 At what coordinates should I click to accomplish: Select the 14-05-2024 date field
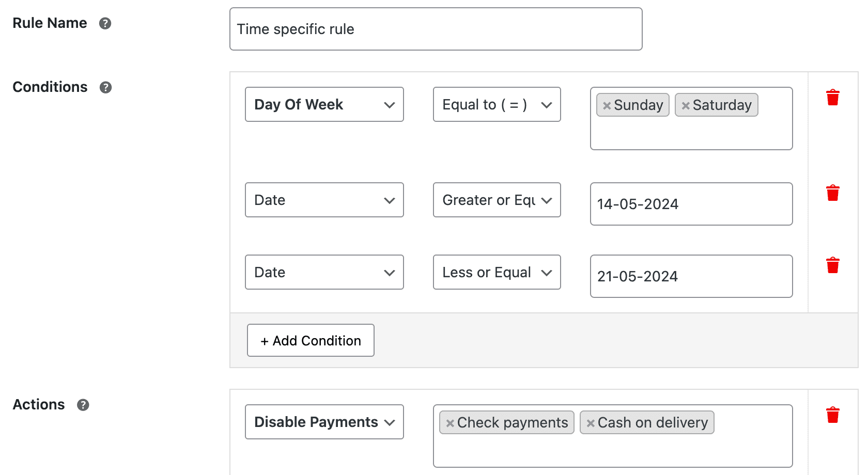point(691,204)
